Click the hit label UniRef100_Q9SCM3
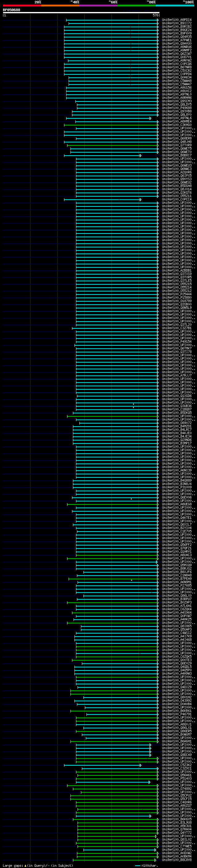This screenshot has width=197, height=868. [x=176, y=101]
